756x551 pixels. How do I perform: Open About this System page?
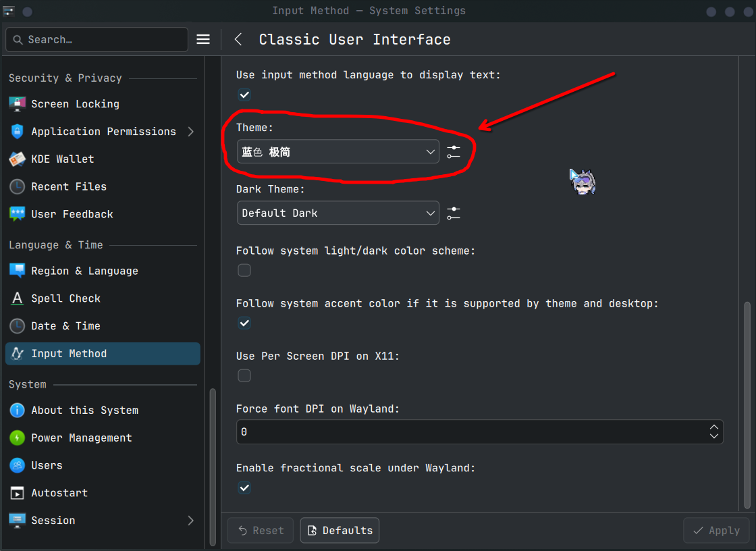coord(84,411)
